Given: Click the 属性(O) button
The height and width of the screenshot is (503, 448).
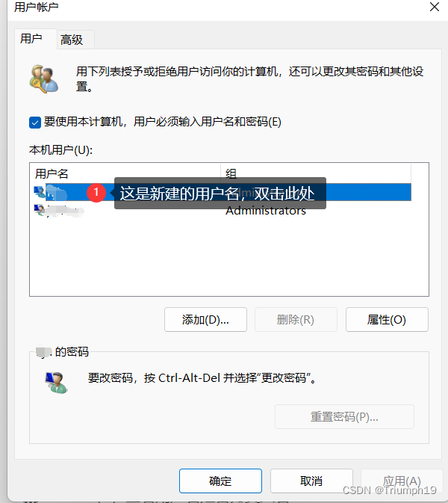Looking at the screenshot, I should point(387,319).
